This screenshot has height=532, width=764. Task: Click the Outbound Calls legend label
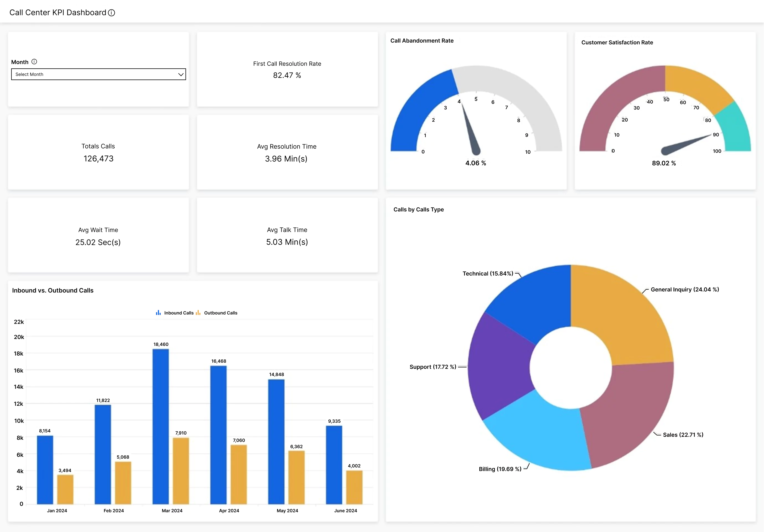(221, 313)
